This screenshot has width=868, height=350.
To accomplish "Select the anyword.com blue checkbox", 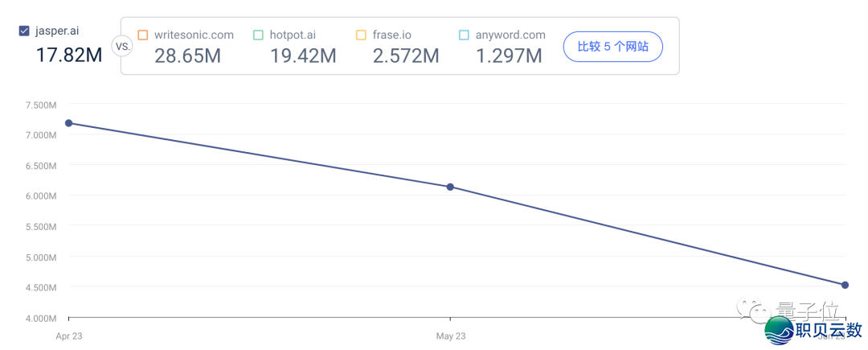I will (464, 35).
